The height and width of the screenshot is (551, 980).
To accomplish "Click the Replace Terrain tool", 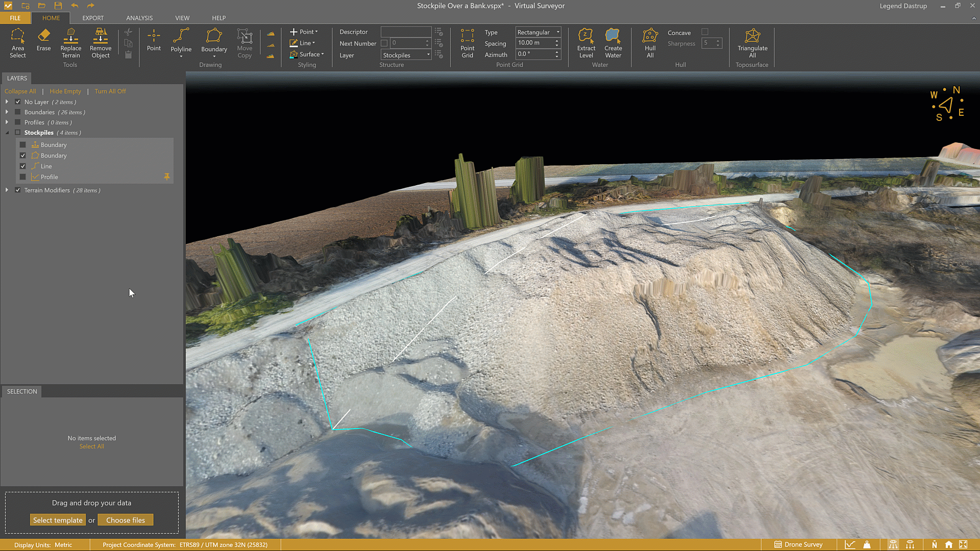I will (x=71, y=43).
